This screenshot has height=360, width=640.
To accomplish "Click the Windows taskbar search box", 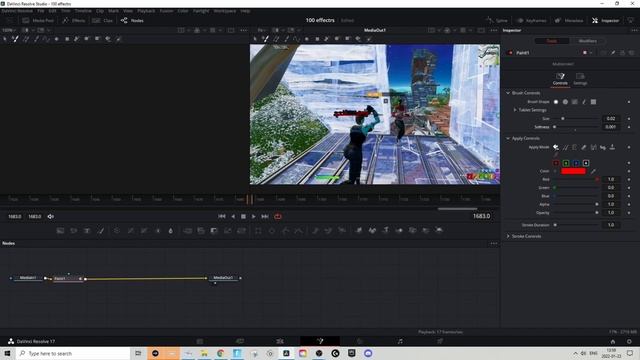I will pos(73,353).
